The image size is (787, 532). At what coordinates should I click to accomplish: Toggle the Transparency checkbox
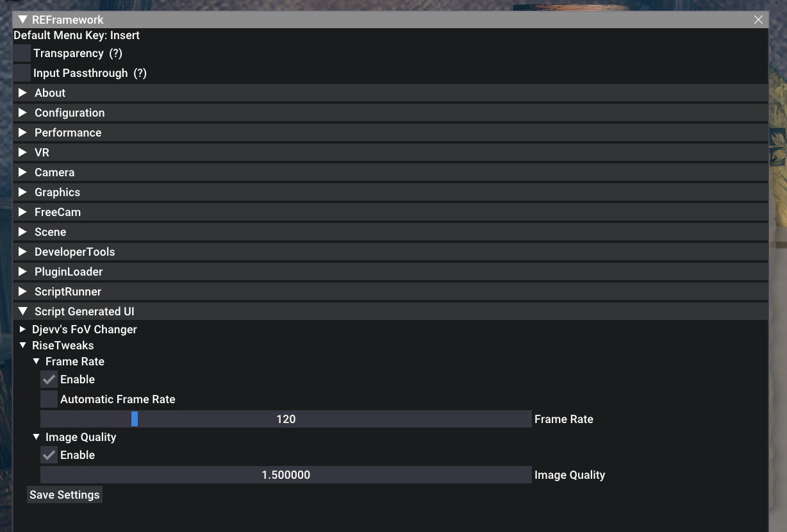(22, 53)
